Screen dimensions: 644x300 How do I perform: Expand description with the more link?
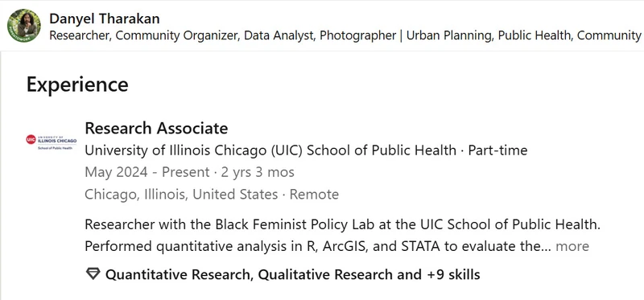572,247
